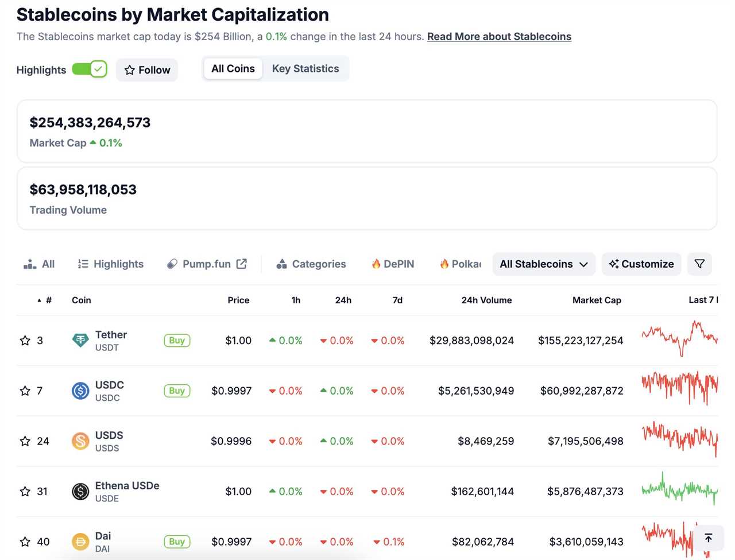This screenshot has width=735, height=560.
Task: Star the USDC row as favorite
Action: (x=25, y=391)
